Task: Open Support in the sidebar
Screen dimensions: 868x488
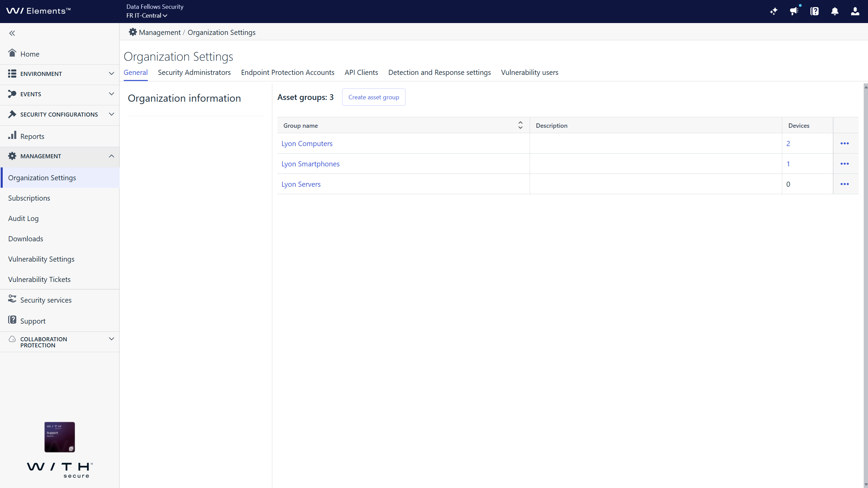Action: (60, 321)
